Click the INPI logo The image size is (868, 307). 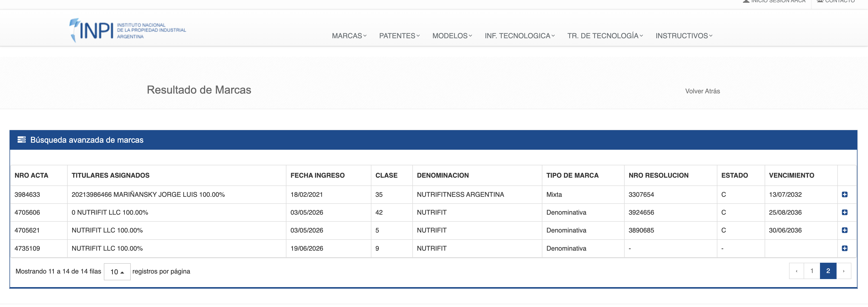[x=127, y=30]
